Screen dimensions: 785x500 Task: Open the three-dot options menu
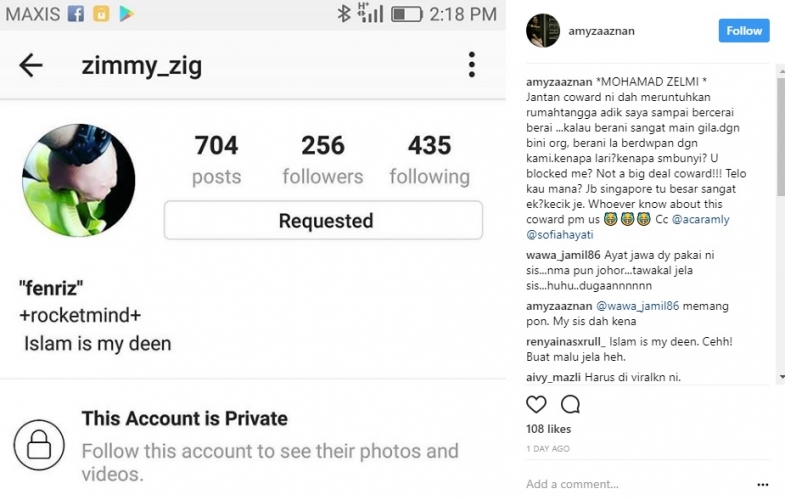click(x=471, y=65)
